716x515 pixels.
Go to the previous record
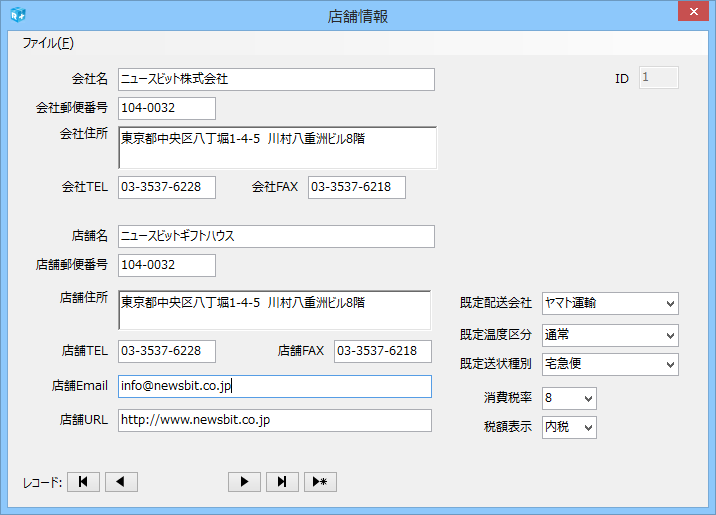pyautogui.click(x=121, y=482)
